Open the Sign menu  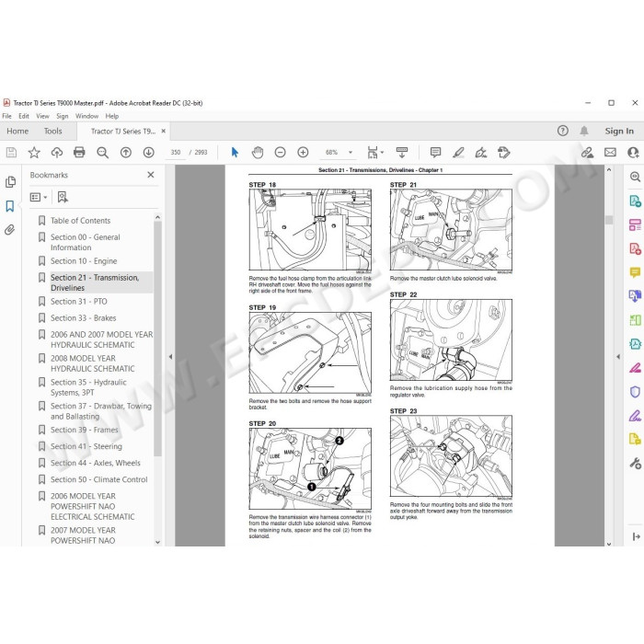(63, 116)
